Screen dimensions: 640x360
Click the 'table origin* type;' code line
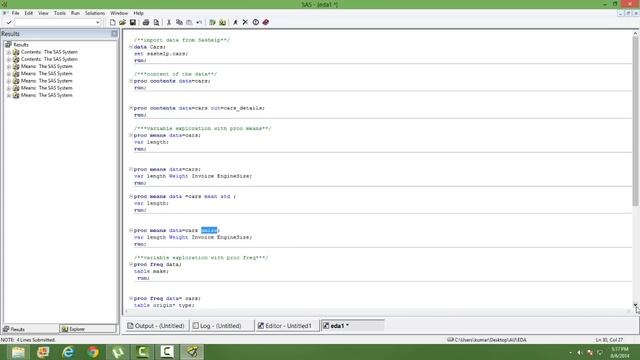tap(164, 305)
